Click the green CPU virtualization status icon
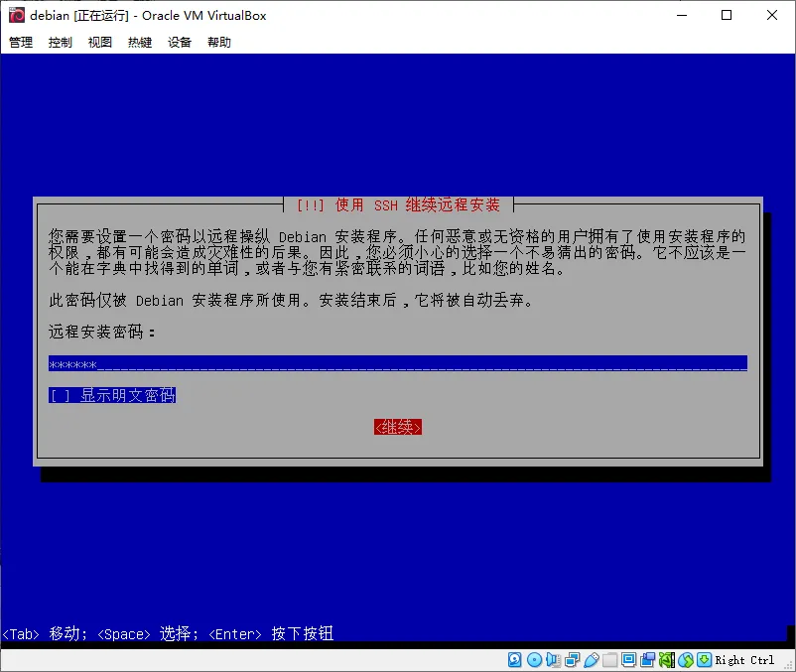The image size is (796, 672). click(x=667, y=660)
